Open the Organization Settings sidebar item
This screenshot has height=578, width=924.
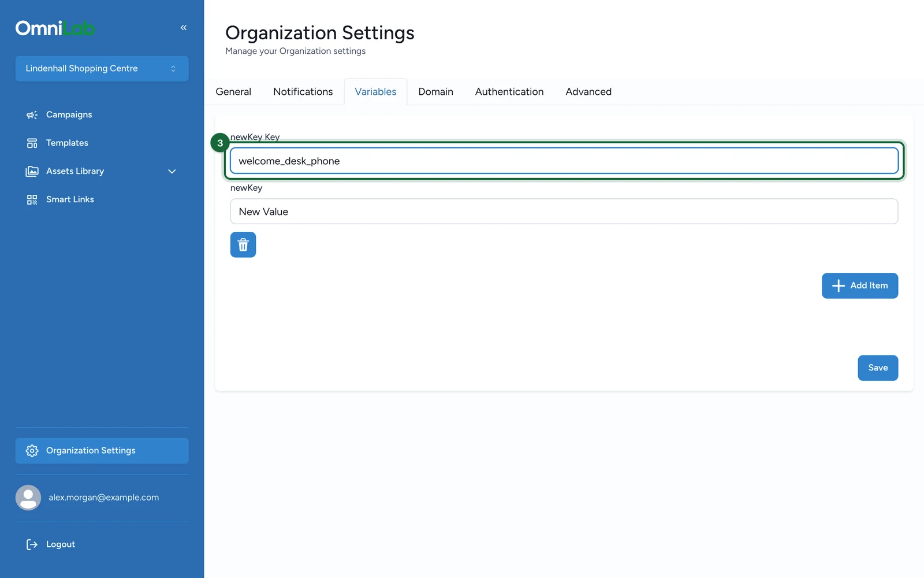pos(102,451)
